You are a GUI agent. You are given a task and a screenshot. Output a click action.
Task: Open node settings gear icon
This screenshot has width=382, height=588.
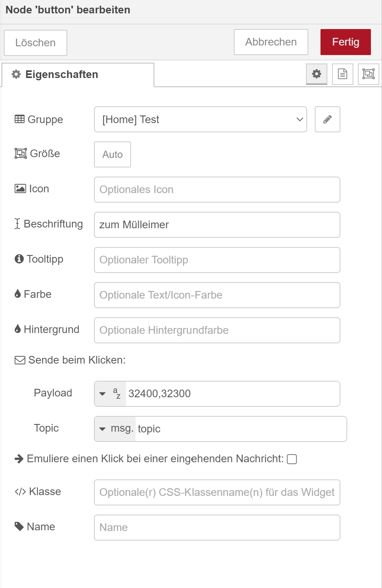(x=317, y=74)
